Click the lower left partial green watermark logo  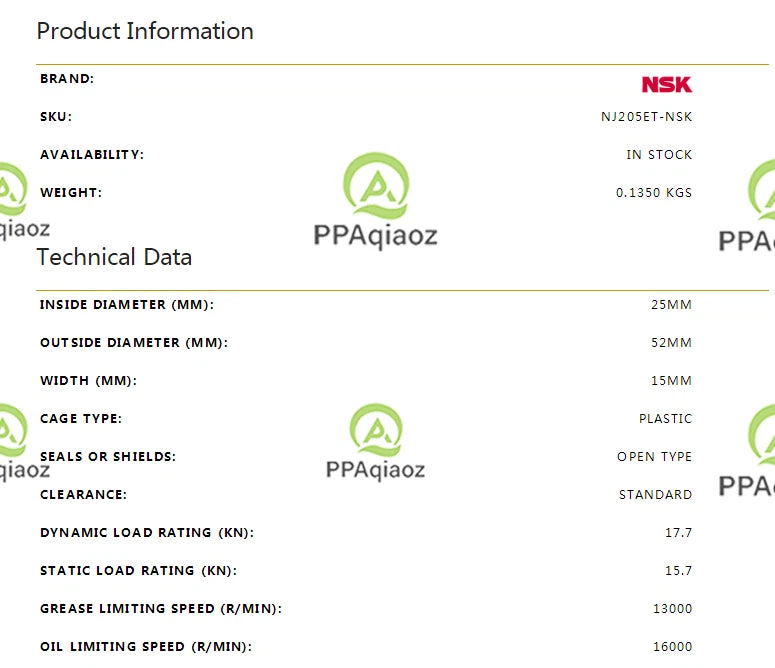[x=21, y=443]
